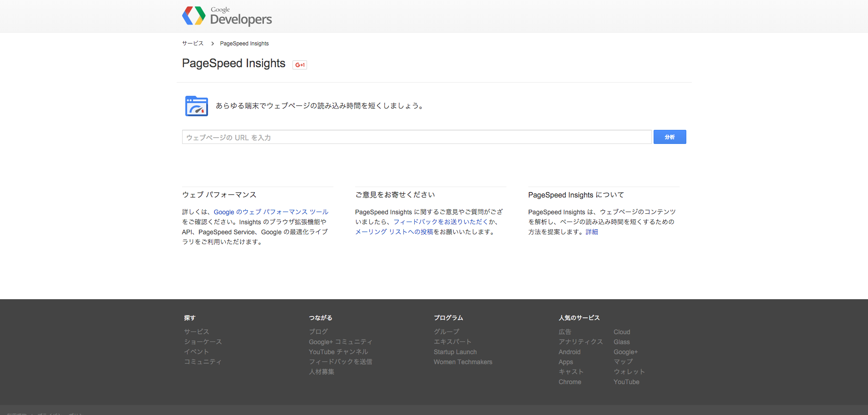The image size is (868, 415).
Task: Click footer プログラム column heading
Action: (x=448, y=318)
